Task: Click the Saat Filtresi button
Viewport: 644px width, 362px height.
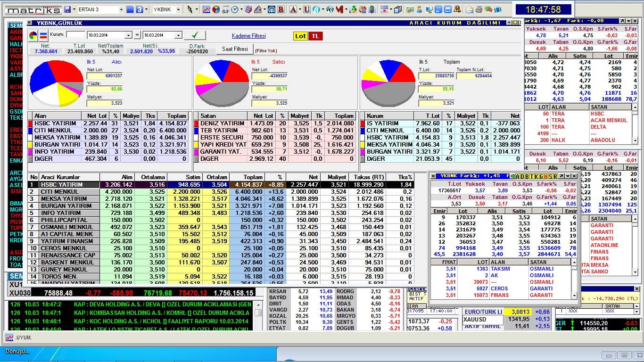Action: coord(235,49)
